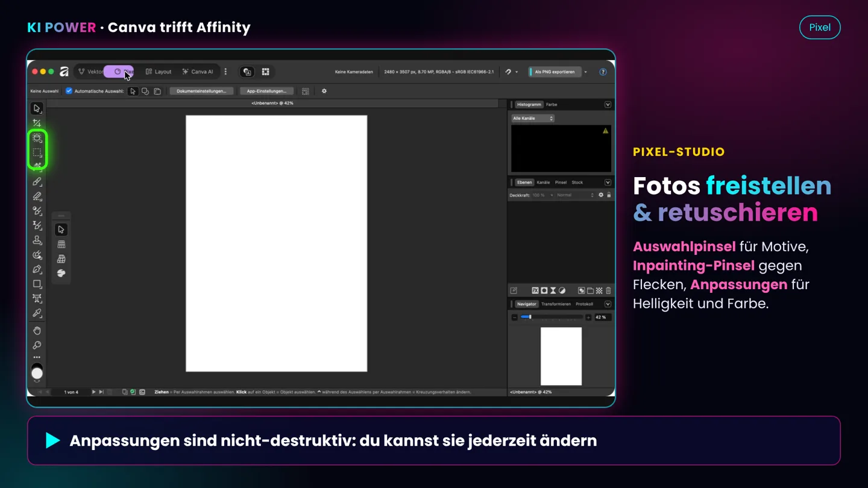Pick the color picker eyedropper tool
This screenshot has width=868, height=488.
point(37,313)
